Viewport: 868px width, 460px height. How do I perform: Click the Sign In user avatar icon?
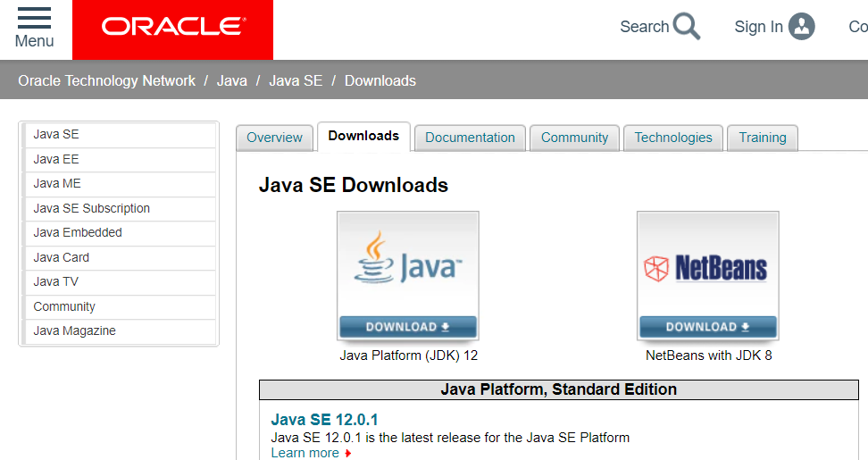(x=802, y=27)
